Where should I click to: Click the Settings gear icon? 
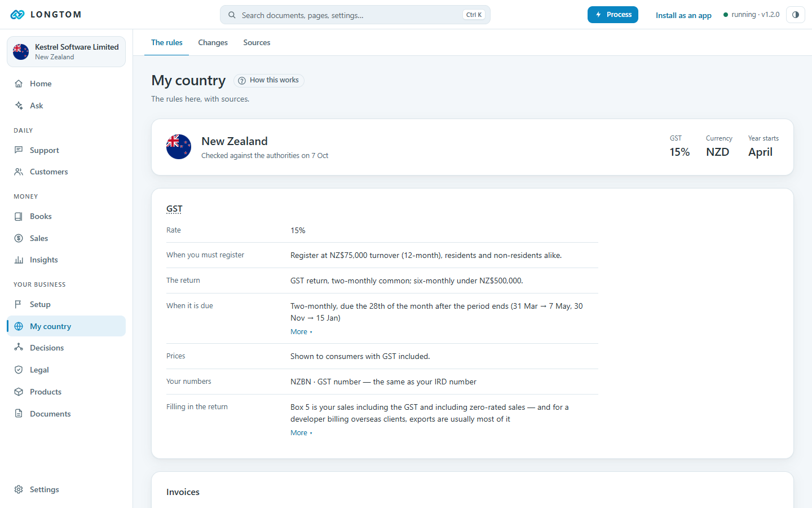(19, 489)
